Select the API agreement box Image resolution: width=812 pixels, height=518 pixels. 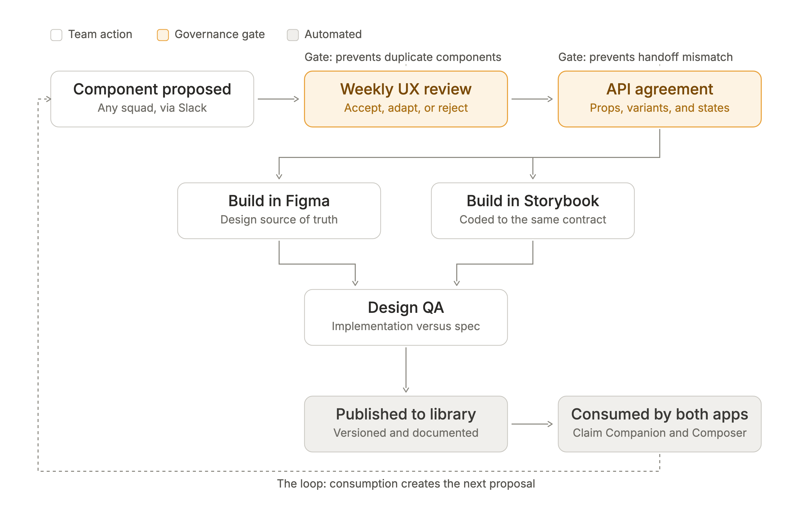click(659, 99)
